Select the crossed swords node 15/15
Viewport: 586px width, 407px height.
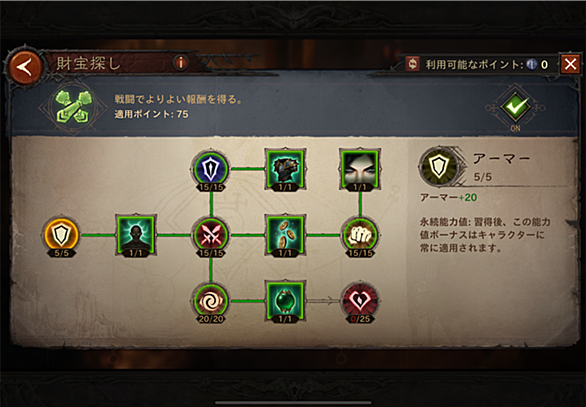tap(211, 235)
